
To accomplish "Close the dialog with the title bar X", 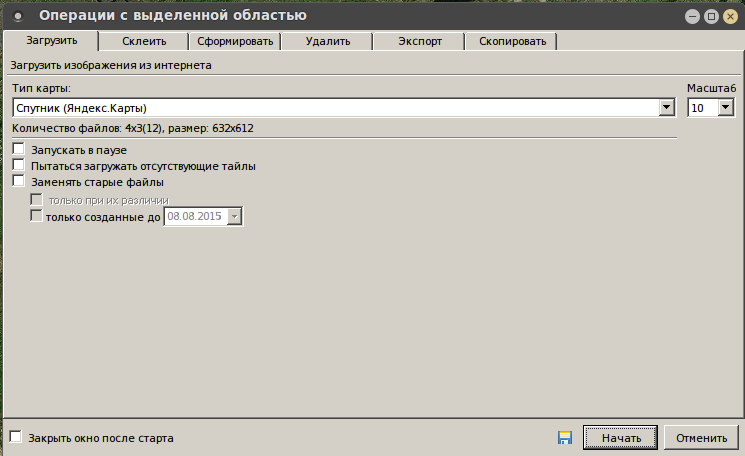I will (x=729, y=16).
